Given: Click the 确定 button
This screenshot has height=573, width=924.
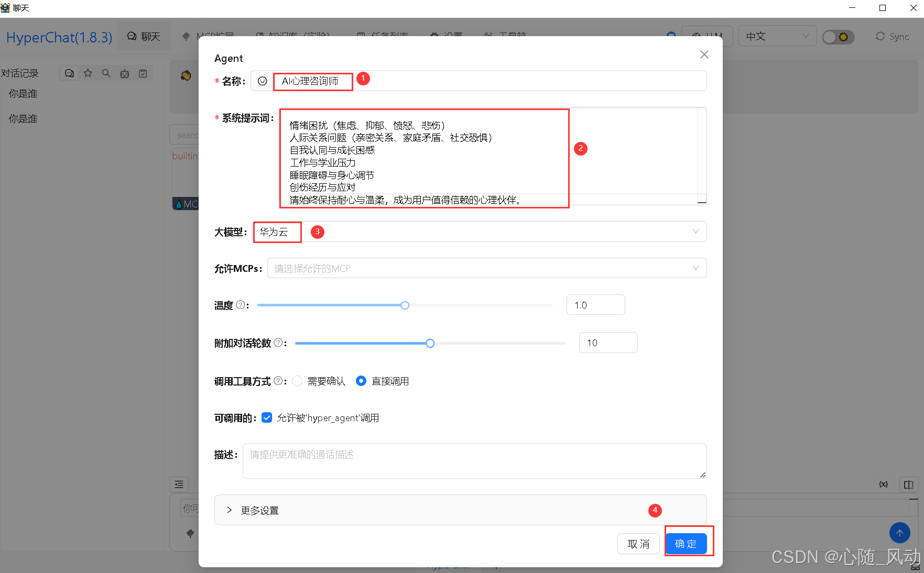Looking at the screenshot, I should (x=686, y=544).
